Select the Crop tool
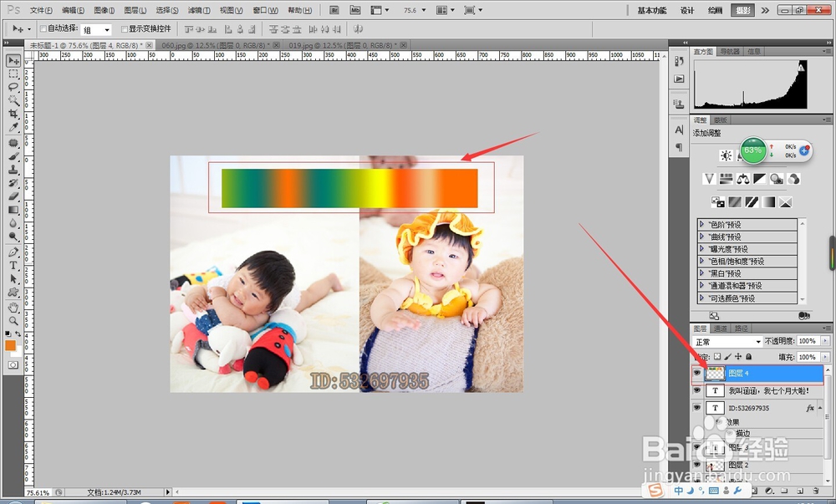Viewport: 836px width, 504px height. [x=13, y=114]
